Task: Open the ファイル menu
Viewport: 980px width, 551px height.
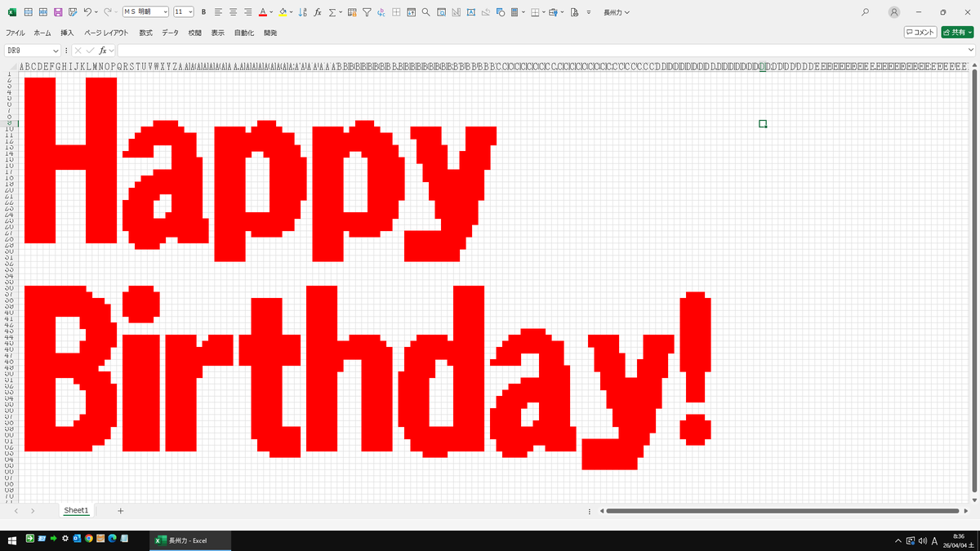Action: [x=15, y=33]
